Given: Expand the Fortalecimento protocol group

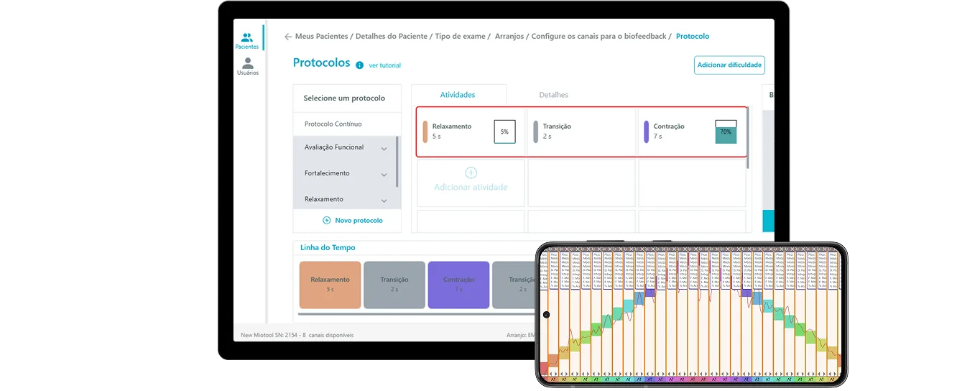Looking at the screenshot, I should click(384, 175).
